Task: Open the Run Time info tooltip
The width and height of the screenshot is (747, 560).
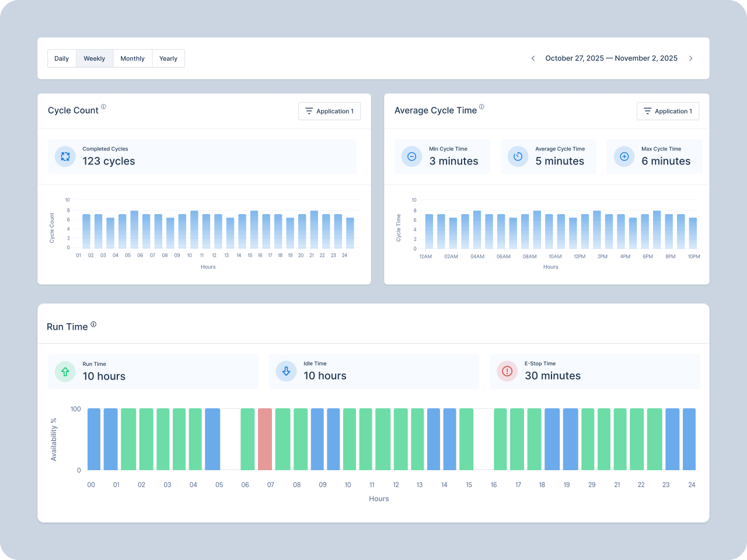Action: 93,323
